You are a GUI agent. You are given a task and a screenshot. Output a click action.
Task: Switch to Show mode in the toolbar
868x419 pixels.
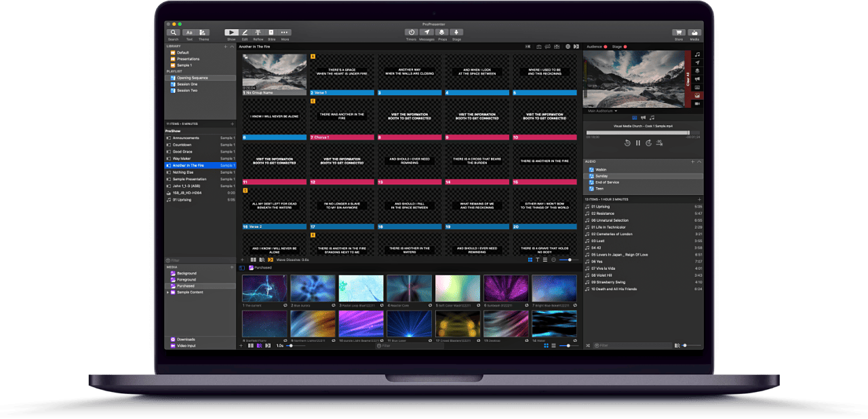pyautogui.click(x=232, y=32)
